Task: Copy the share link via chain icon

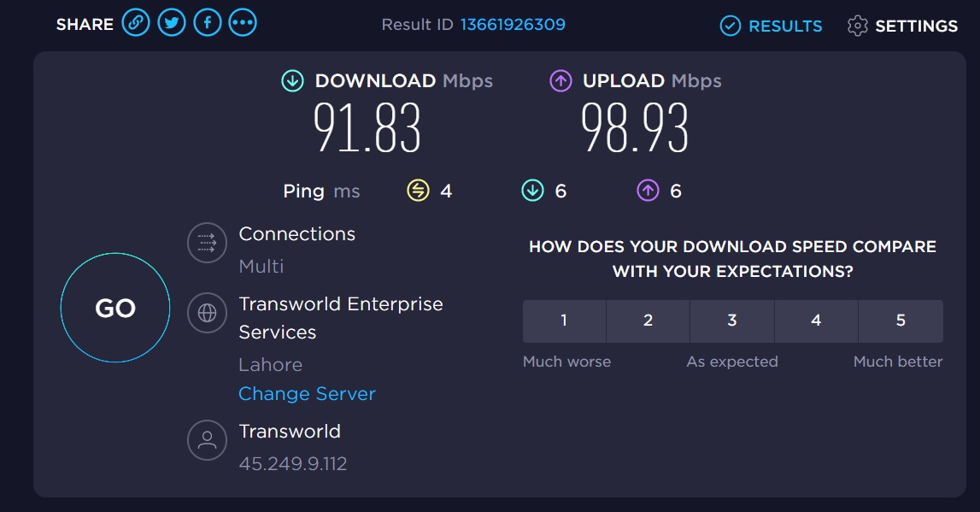Action: pos(136,24)
